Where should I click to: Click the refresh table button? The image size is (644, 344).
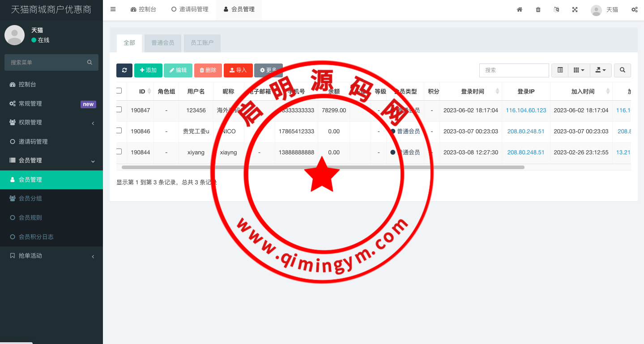click(x=124, y=70)
